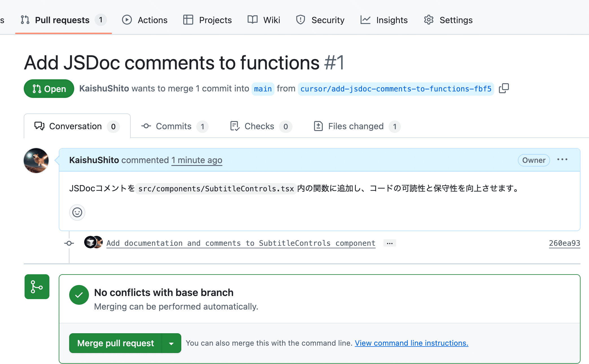Open the Actions tab

pos(145,20)
